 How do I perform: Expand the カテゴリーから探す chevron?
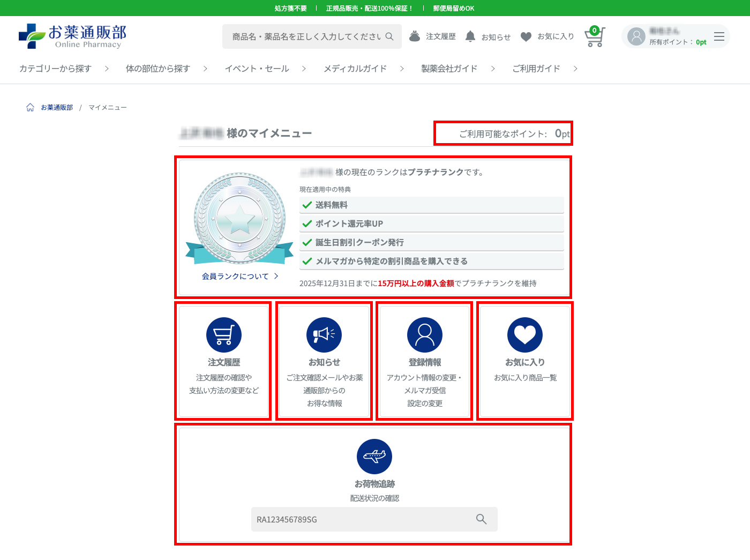tap(106, 69)
